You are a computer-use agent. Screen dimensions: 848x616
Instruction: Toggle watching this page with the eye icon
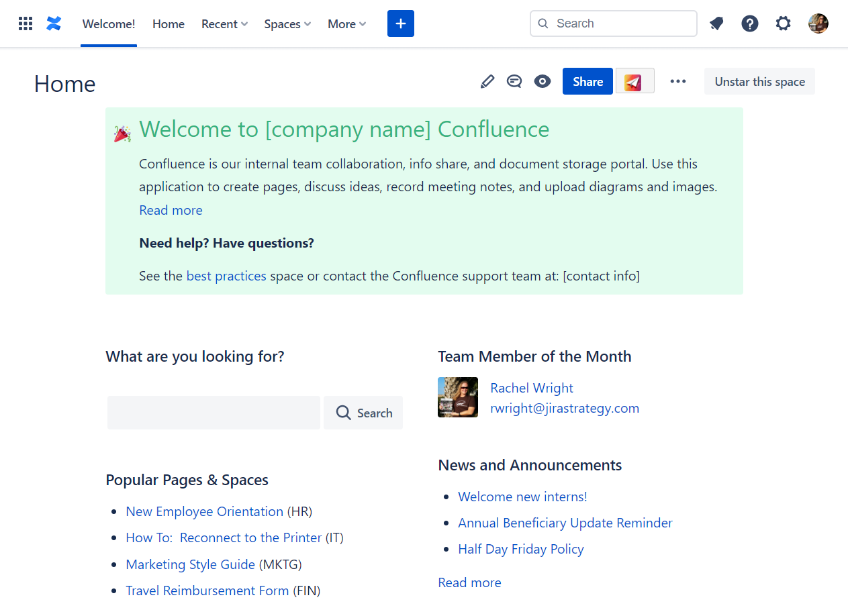(x=542, y=81)
